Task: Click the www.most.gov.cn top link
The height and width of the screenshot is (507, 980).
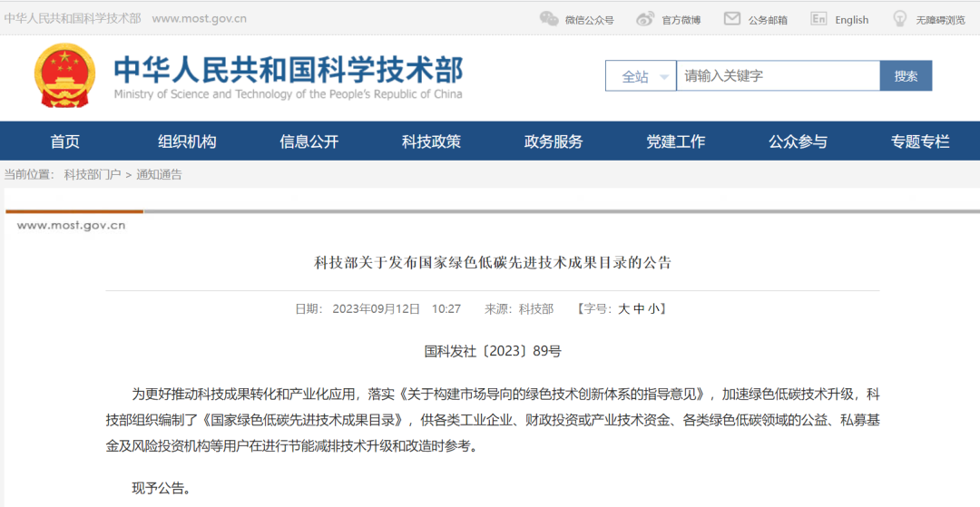Action: pyautogui.click(x=200, y=18)
